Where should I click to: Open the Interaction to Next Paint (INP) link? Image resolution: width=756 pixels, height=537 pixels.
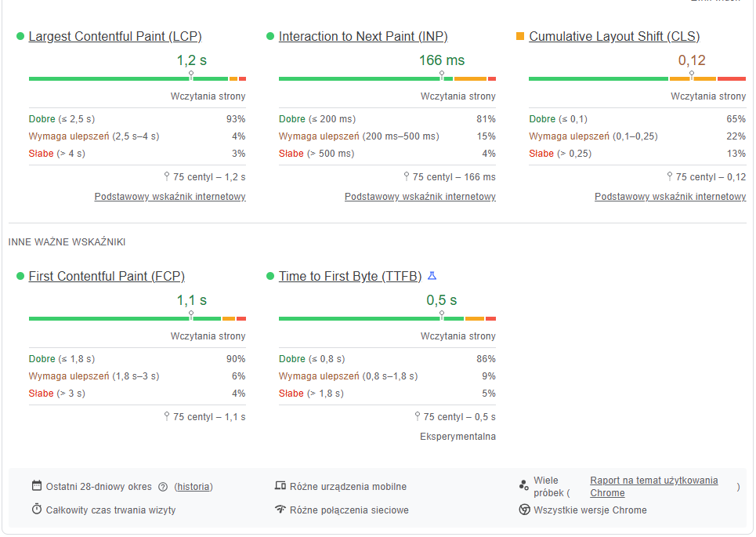point(364,37)
